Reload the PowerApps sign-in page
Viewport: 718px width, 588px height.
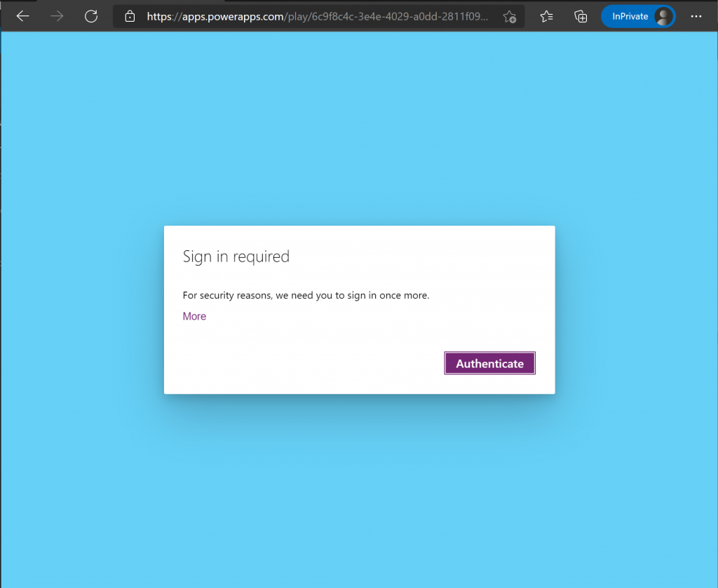click(91, 16)
